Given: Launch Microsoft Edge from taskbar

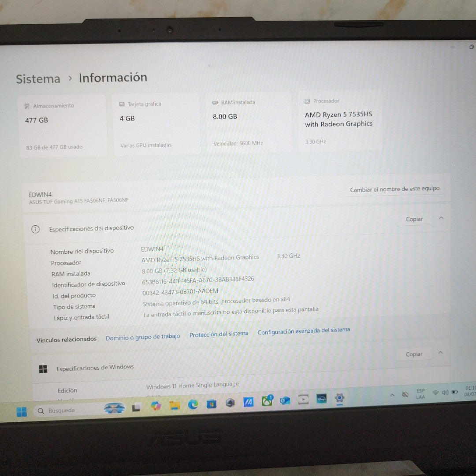Looking at the screenshot, I should [193, 404].
